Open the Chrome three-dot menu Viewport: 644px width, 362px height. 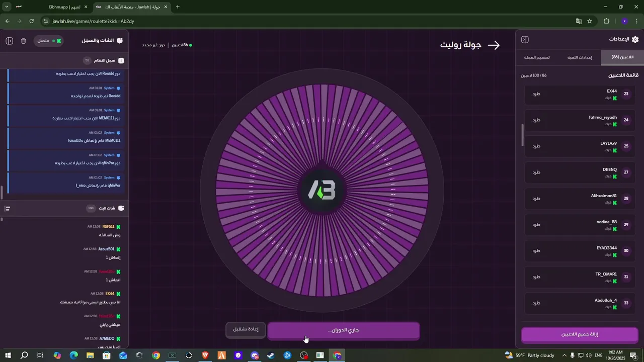(x=636, y=21)
